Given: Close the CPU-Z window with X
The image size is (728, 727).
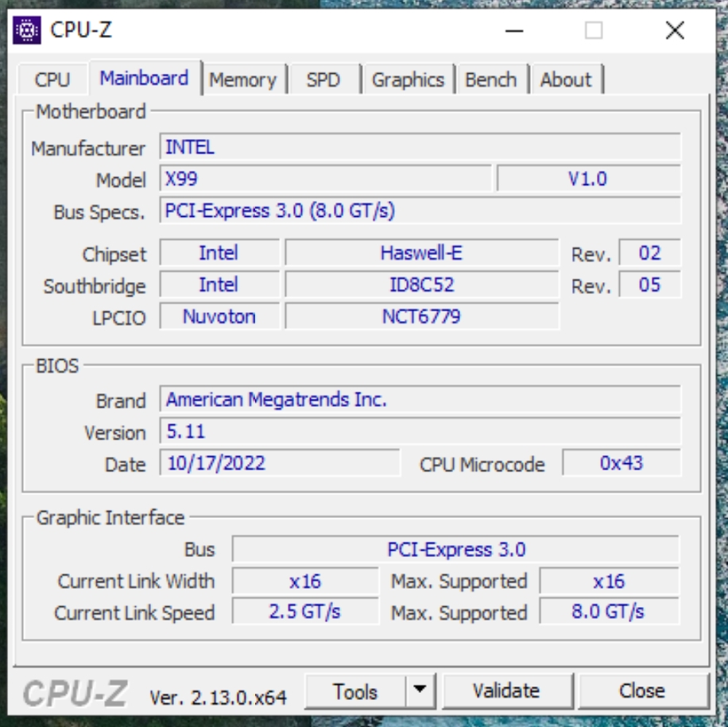Looking at the screenshot, I should tap(675, 31).
